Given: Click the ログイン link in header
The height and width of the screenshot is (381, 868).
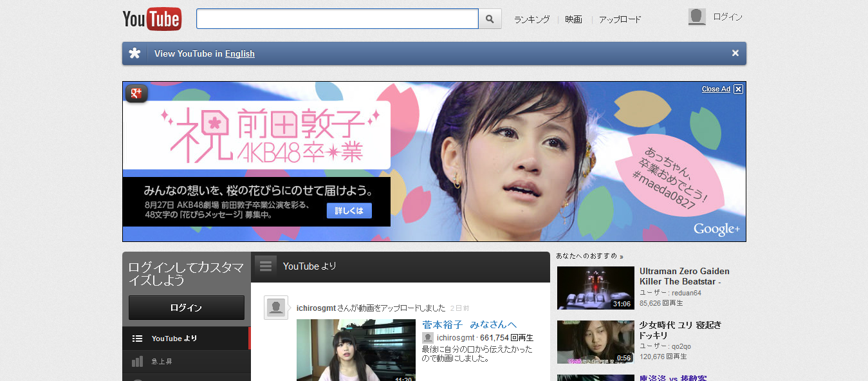Looking at the screenshot, I should pos(728,17).
